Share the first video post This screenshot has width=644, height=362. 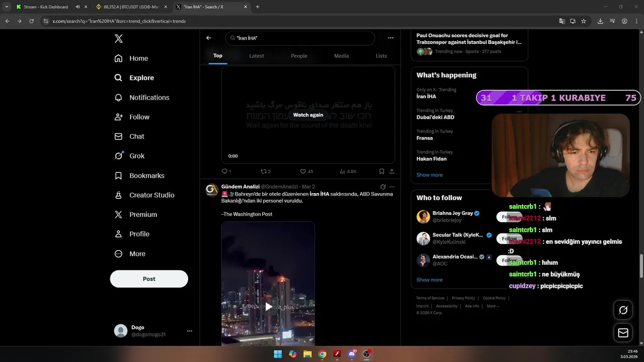[x=392, y=171]
